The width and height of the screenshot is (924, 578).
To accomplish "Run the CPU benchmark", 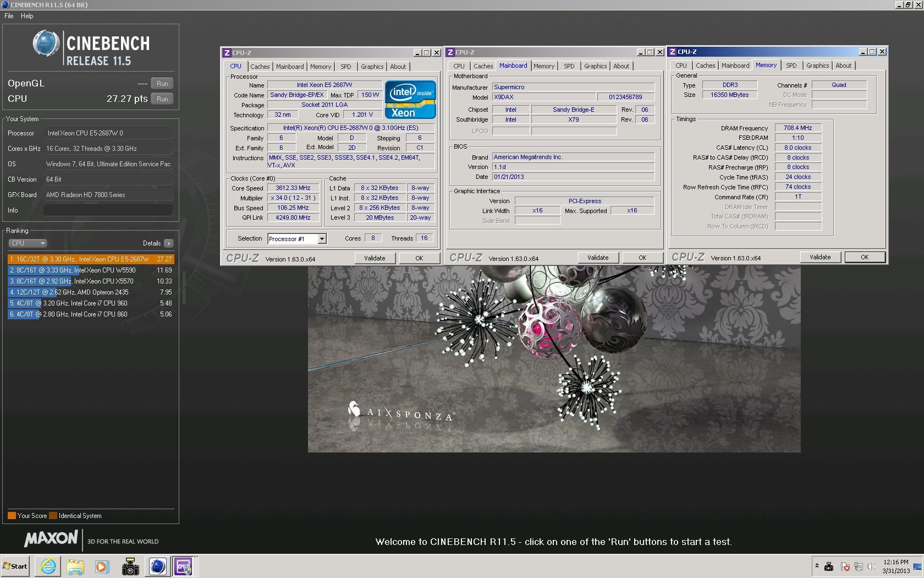I will pyautogui.click(x=162, y=99).
